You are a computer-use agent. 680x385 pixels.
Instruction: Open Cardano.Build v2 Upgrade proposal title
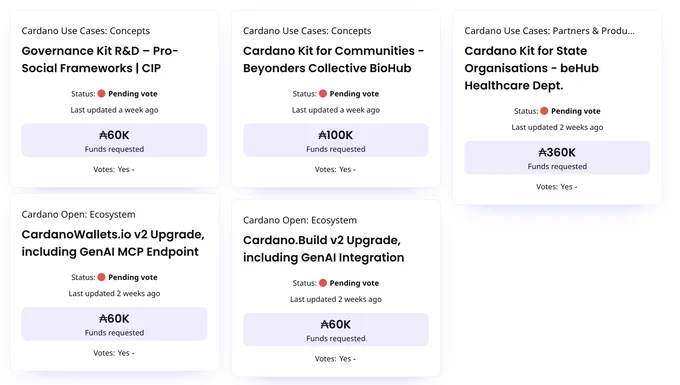pyautogui.click(x=324, y=249)
